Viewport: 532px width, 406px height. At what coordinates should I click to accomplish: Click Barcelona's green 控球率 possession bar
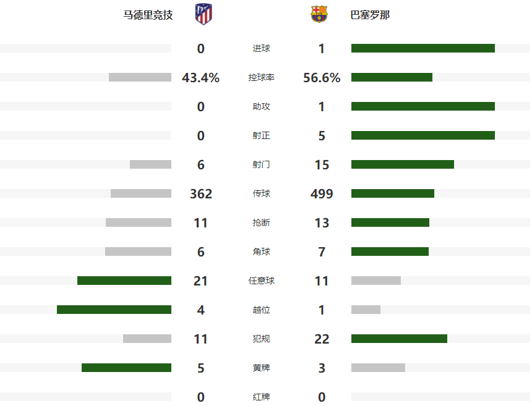(x=392, y=77)
